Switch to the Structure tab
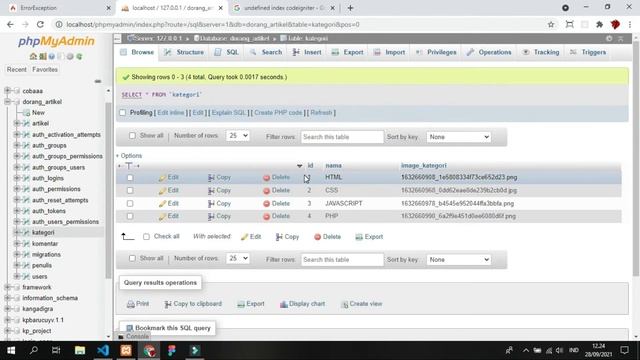Screen dimensions: 640x360 coord(184,52)
